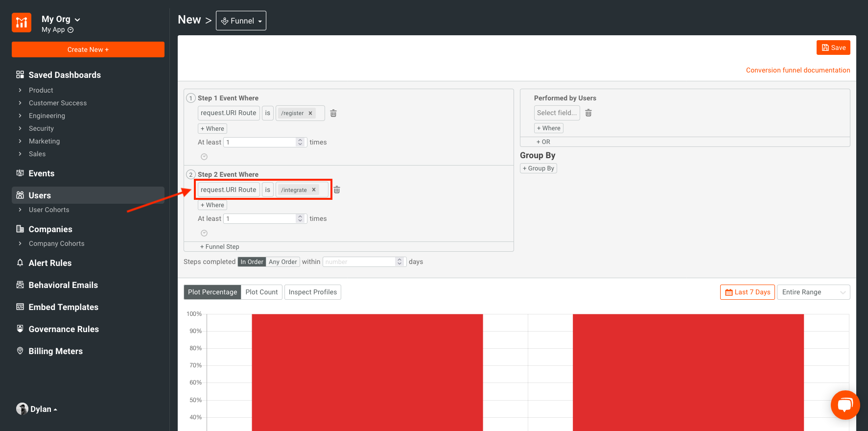The height and width of the screenshot is (431, 868).
Task: Click the Step 2 'is' operator
Action: click(268, 190)
